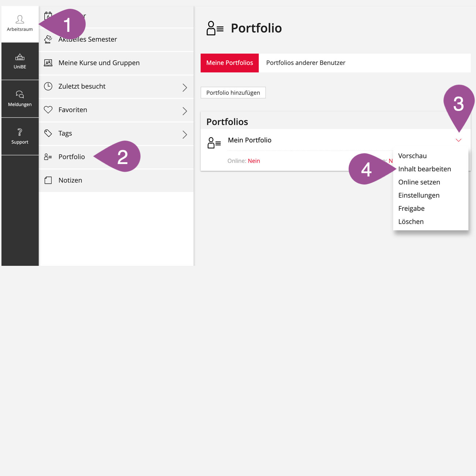Click the Favoriten heart icon

[48, 110]
